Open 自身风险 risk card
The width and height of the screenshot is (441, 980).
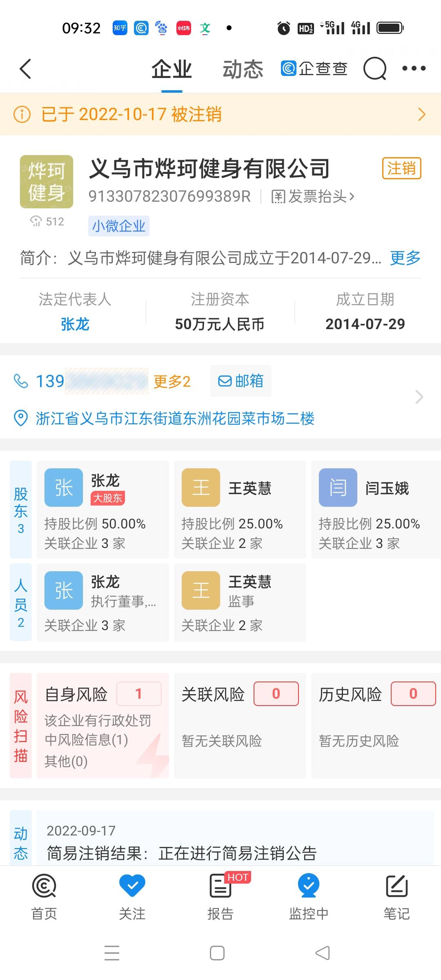103,725
